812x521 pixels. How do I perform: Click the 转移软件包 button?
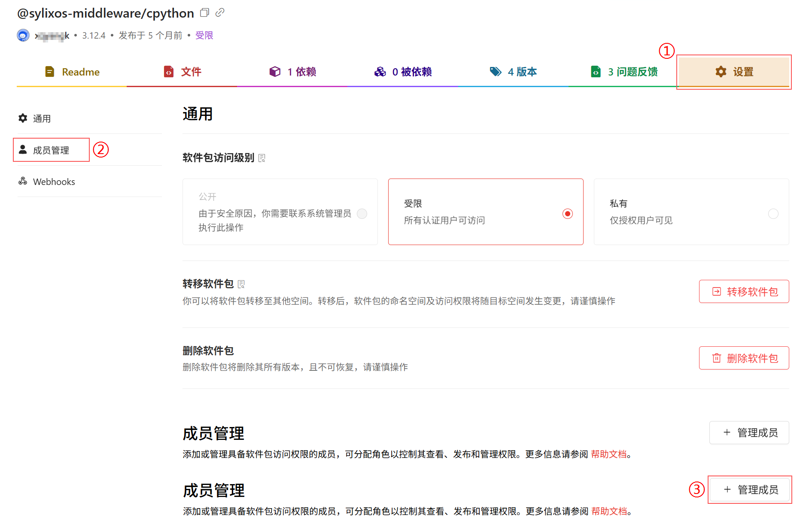click(x=744, y=292)
